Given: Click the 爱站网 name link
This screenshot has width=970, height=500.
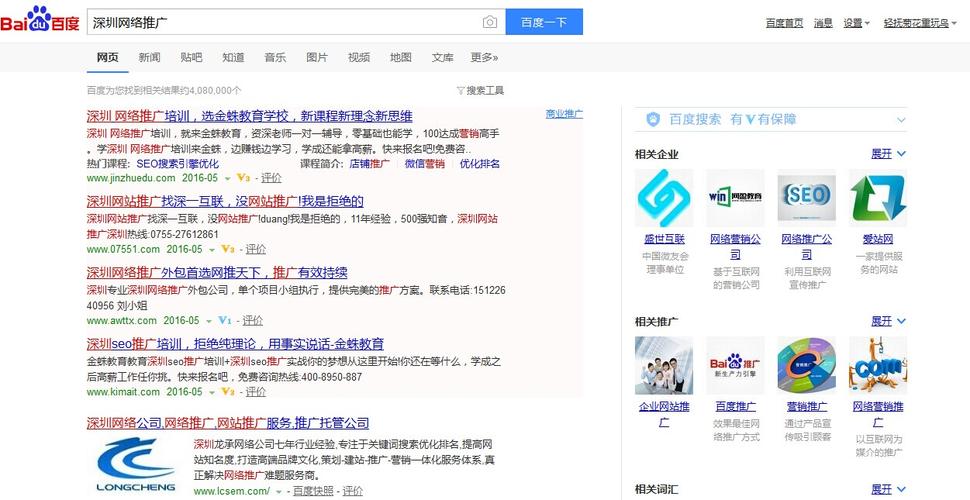Looking at the screenshot, I should tap(878, 239).
